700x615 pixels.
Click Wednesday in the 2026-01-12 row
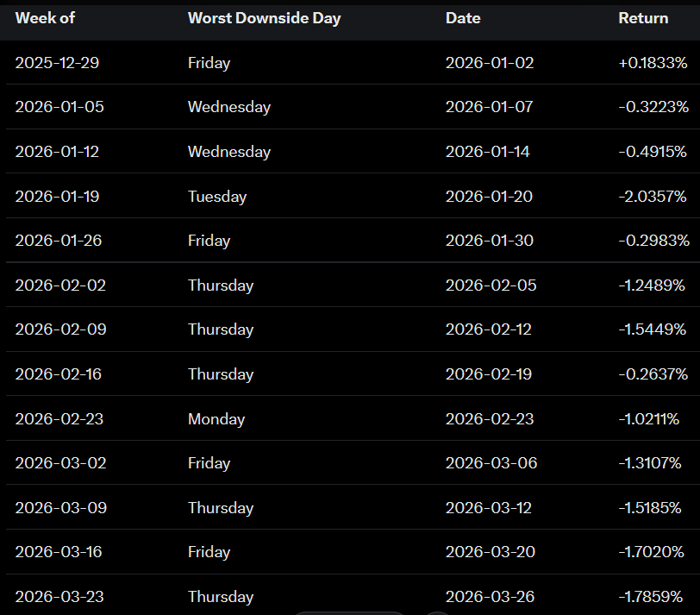point(229,152)
